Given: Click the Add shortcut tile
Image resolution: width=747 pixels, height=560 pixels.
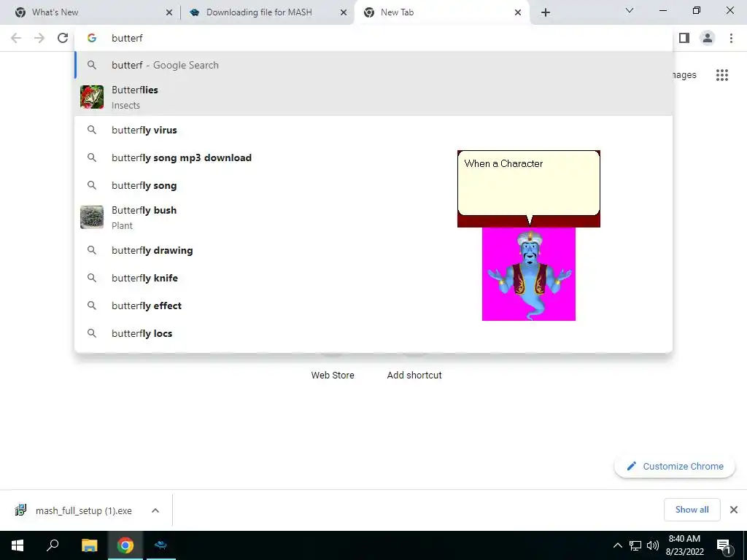Looking at the screenshot, I should point(414,375).
